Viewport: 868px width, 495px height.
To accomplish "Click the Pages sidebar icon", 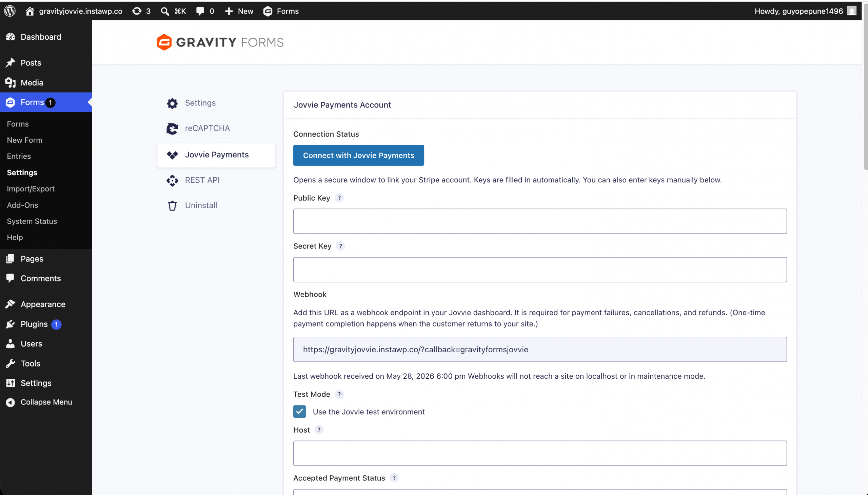I will pyautogui.click(x=11, y=259).
